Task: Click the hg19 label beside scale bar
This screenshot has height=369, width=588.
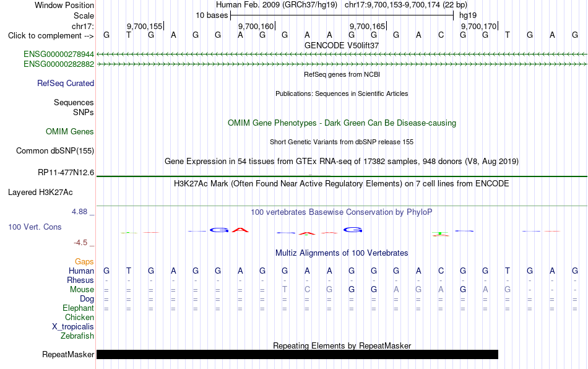Action: (x=468, y=15)
